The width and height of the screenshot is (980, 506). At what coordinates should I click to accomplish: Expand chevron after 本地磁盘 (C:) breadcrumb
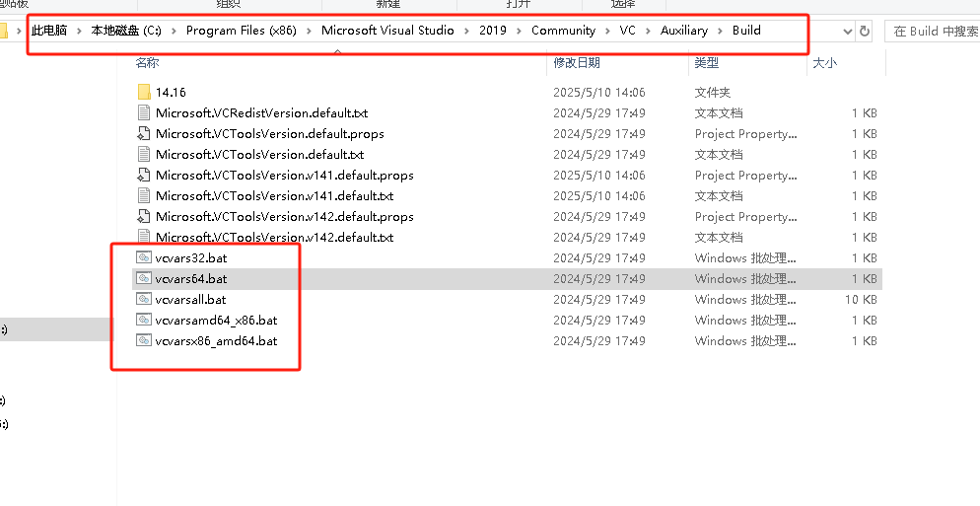[x=174, y=31]
